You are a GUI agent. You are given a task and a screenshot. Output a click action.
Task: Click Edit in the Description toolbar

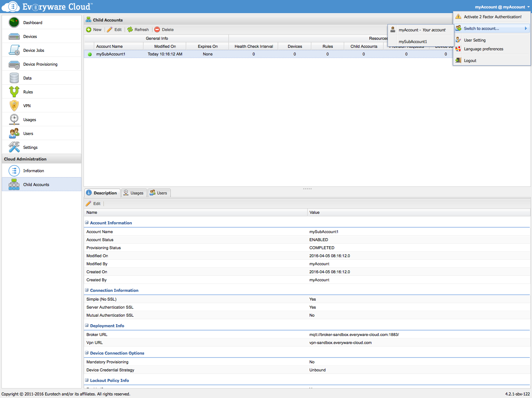(97, 204)
